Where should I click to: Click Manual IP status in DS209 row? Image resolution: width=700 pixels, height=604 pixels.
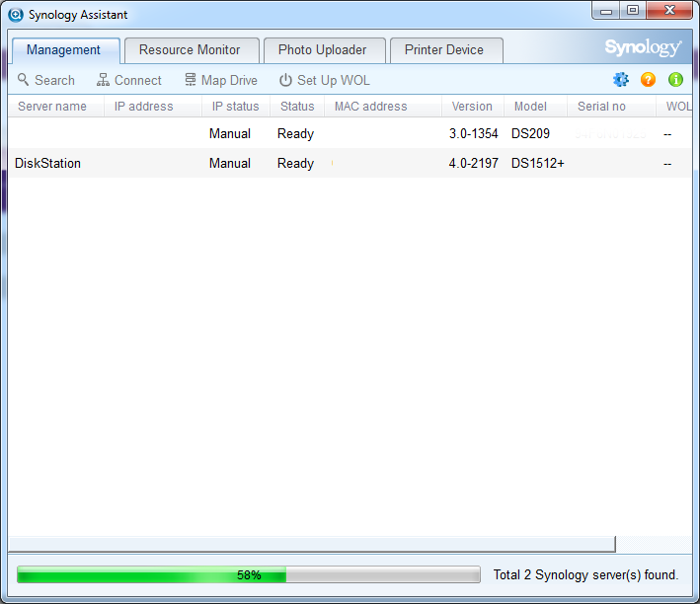click(x=230, y=134)
